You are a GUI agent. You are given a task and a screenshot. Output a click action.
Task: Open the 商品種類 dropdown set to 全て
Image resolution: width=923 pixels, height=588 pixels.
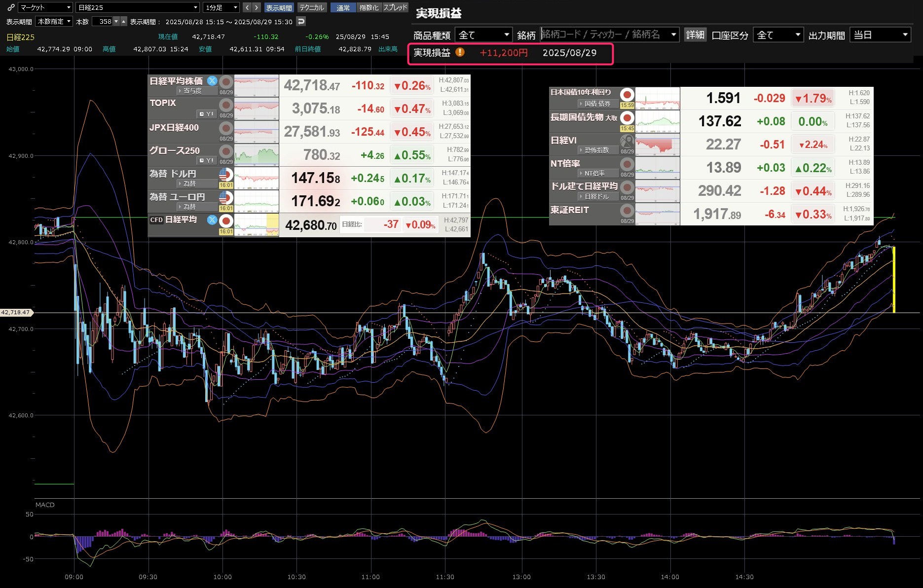point(483,35)
